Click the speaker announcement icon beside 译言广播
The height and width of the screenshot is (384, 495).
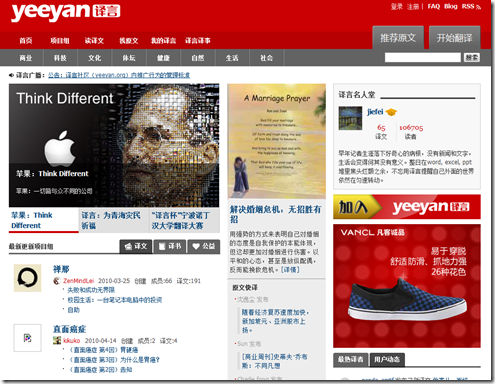[12, 75]
